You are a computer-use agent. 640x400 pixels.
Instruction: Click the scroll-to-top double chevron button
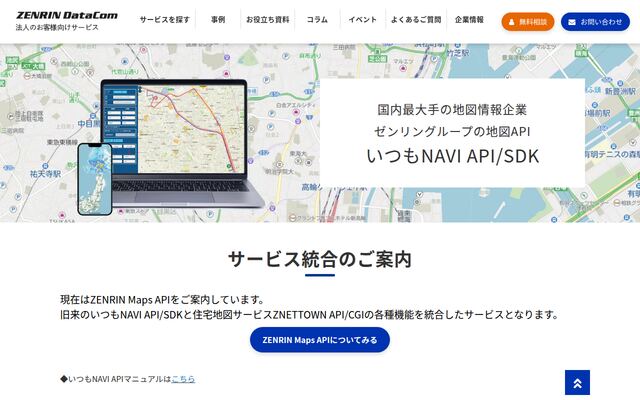577,382
